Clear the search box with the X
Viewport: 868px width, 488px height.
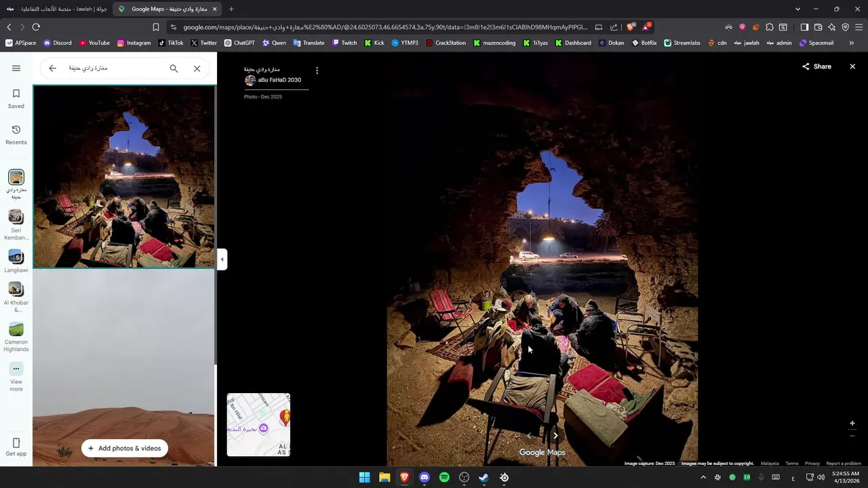[x=197, y=68]
